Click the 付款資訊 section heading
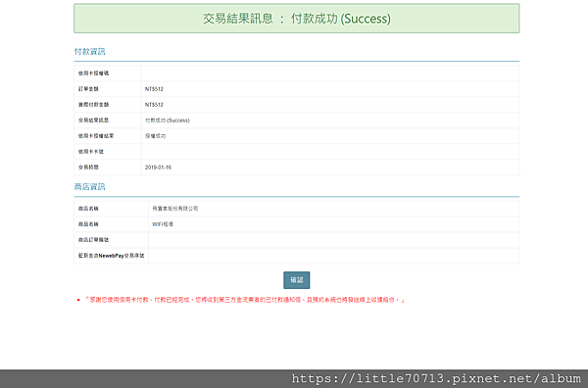 point(89,51)
